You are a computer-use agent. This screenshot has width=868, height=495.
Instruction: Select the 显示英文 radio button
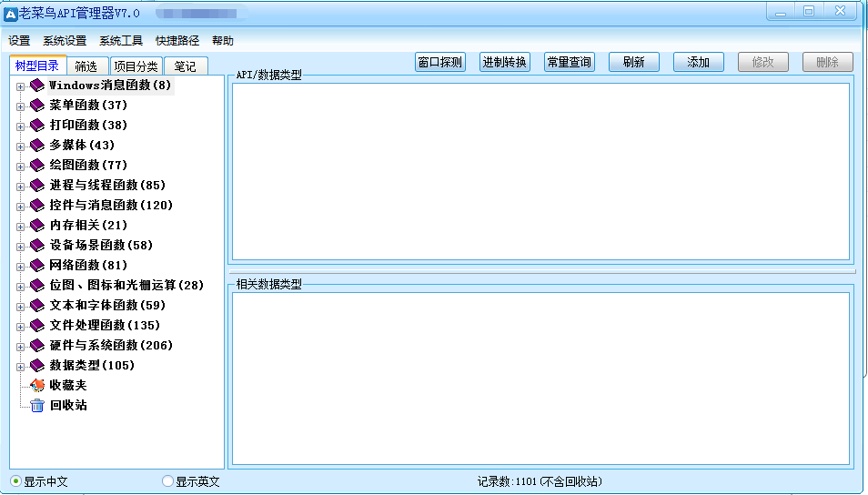coord(167,481)
